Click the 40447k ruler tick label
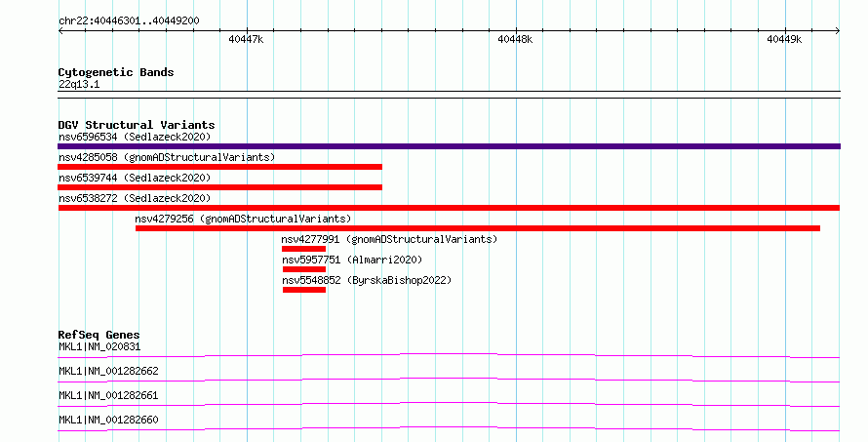 [246, 39]
